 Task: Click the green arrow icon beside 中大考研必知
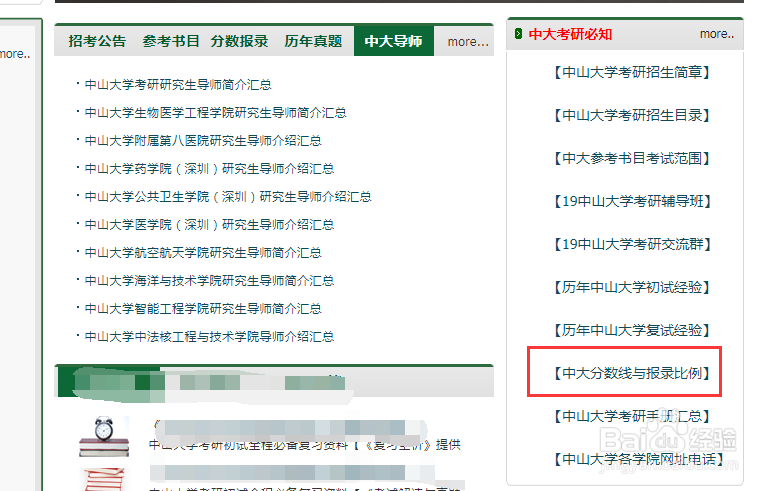pyautogui.click(x=519, y=33)
